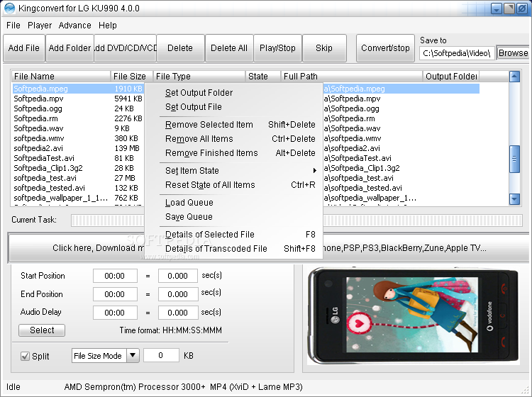
Task: Click the Add Folder button
Action: (x=70, y=48)
